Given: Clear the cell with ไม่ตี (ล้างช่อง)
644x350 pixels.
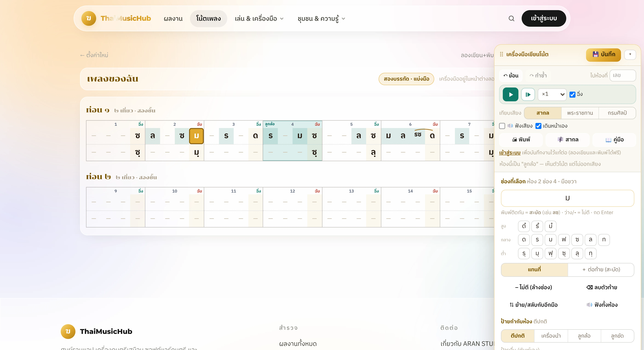Looking at the screenshot, I should tap(533, 287).
